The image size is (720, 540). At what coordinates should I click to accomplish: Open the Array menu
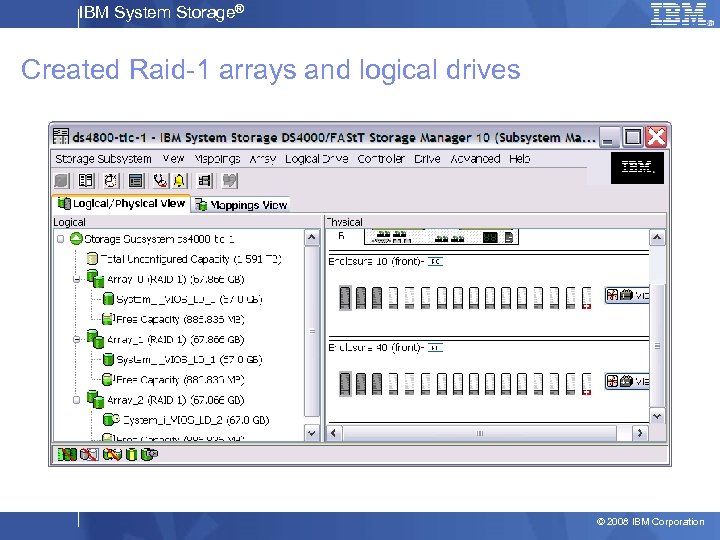coord(263,159)
